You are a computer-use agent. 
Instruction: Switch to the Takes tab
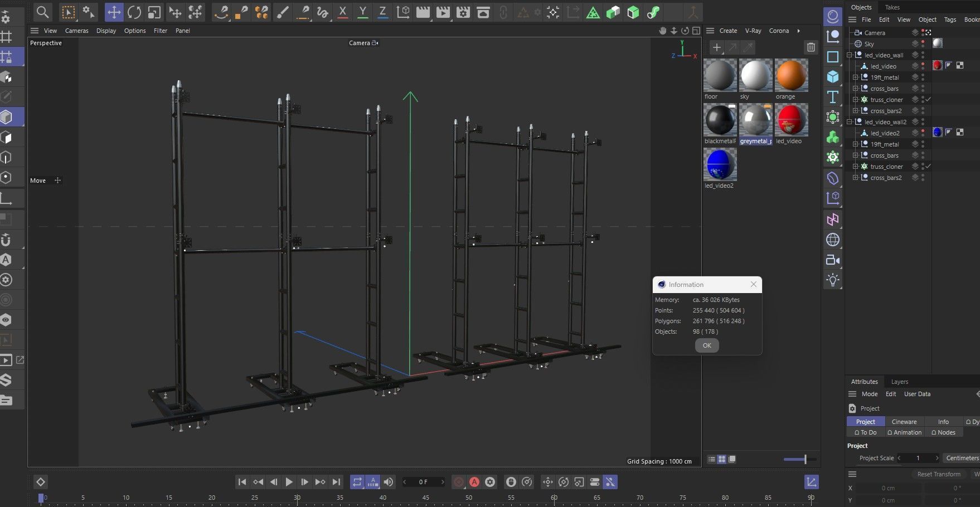[892, 7]
